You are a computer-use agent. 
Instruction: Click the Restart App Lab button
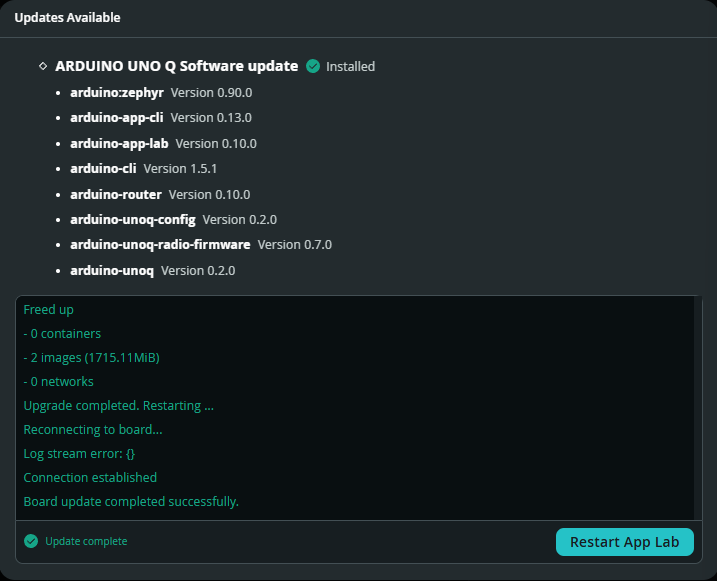tap(625, 542)
